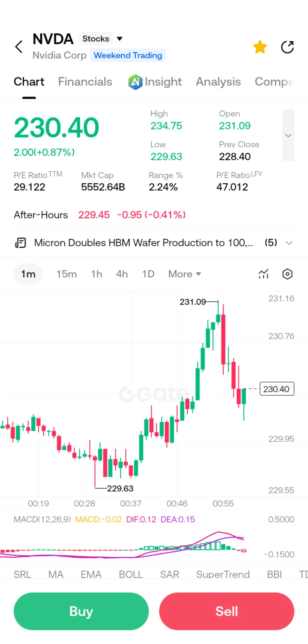Tap the NVDA ticker title

coord(53,39)
